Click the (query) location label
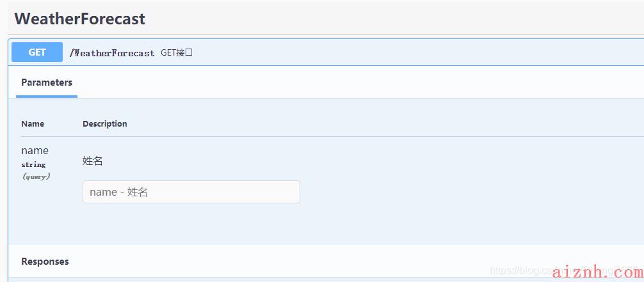The image size is (644, 282). (36, 176)
